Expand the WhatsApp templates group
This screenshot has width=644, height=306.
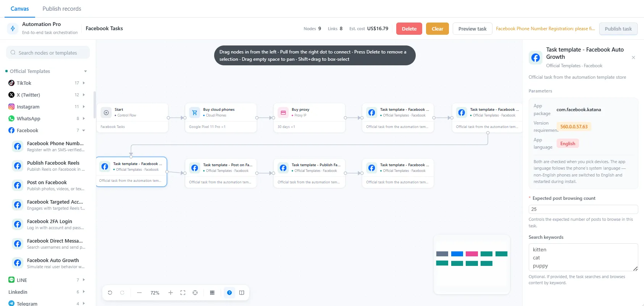click(84, 118)
